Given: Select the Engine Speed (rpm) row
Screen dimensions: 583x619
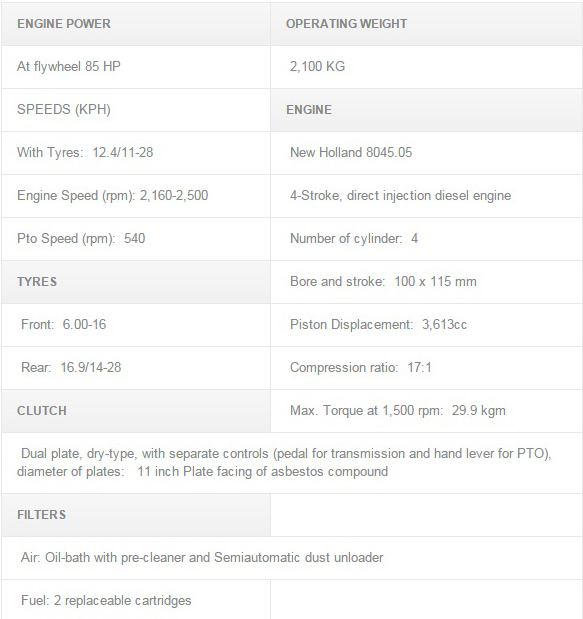Looking at the screenshot, I should tap(136, 196).
